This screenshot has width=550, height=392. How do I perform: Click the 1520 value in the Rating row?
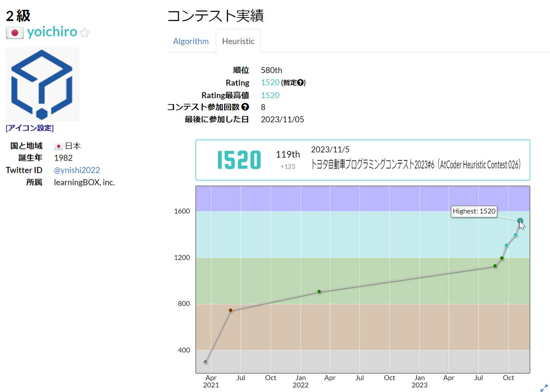[270, 83]
